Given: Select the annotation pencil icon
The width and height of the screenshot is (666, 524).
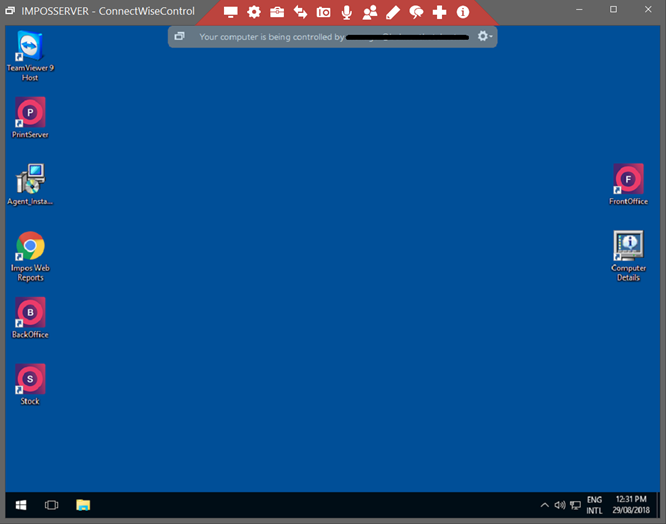Looking at the screenshot, I should click(393, 12).
